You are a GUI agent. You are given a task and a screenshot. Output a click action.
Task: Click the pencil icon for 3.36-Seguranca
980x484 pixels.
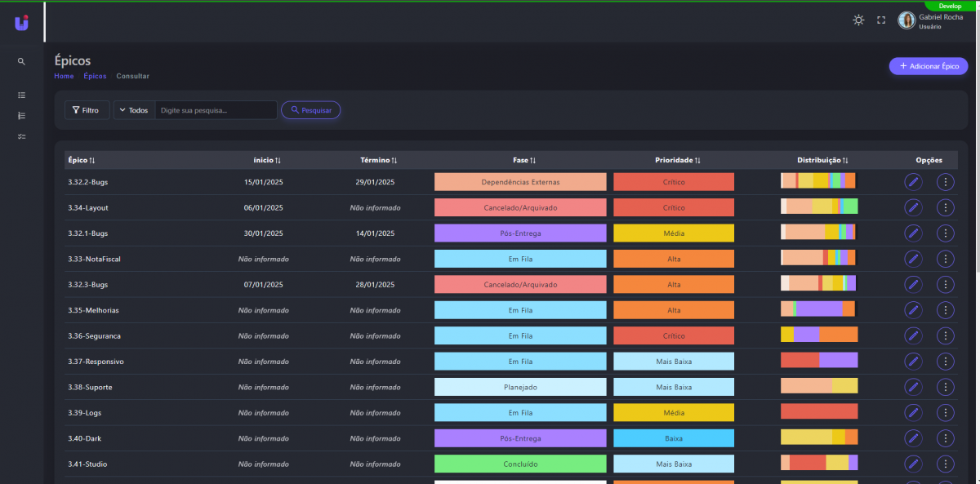913,335
